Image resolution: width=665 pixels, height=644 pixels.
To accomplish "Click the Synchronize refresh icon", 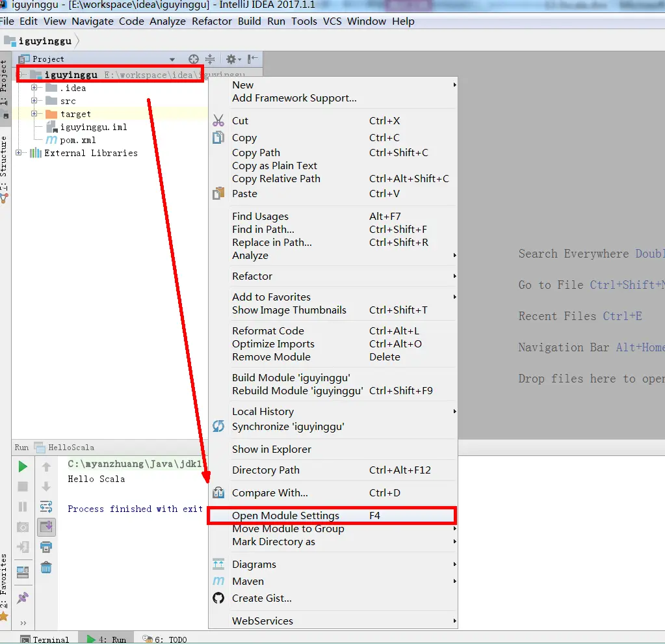I will coord(218,426).
